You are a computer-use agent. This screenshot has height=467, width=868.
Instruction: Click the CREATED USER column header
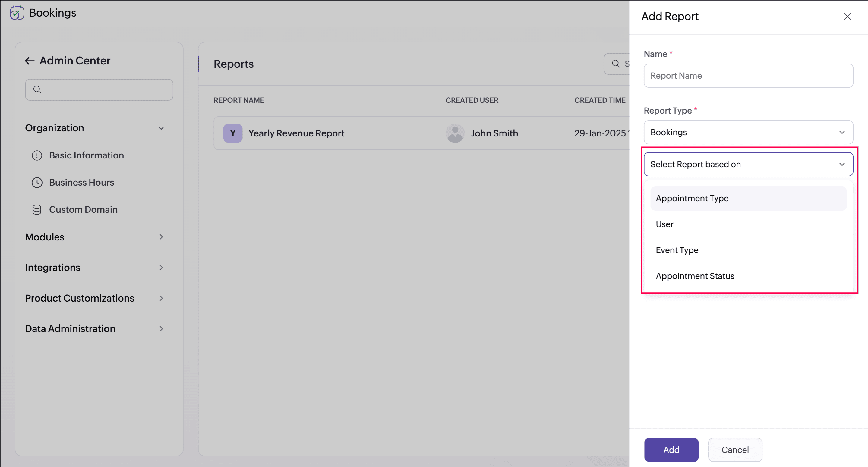(x=472, y=100)
